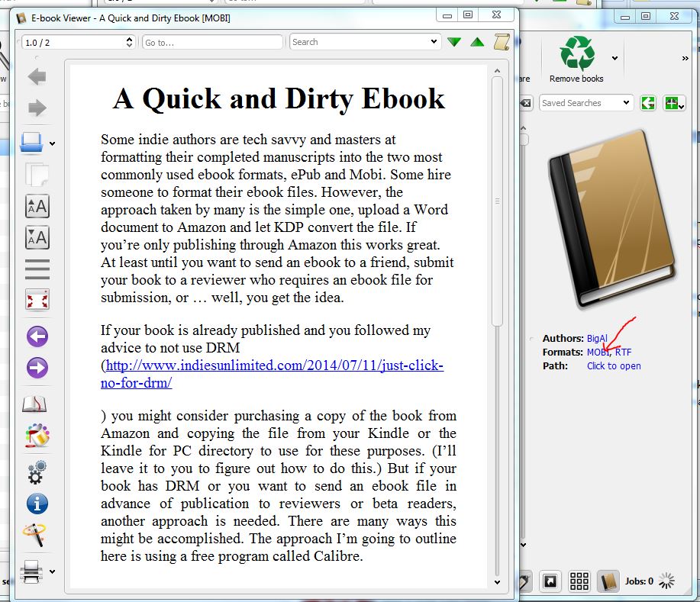This screenshot has height=602, width=700.
Task: Go to the previous page with purple arrow
Action: (x=37, y=336)
